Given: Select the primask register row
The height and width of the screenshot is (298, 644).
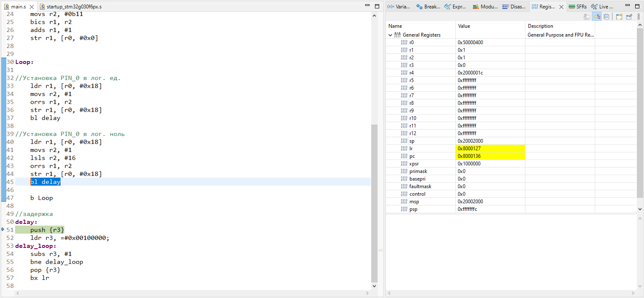Looking at the screenshot, I should (x=511, y=171).
